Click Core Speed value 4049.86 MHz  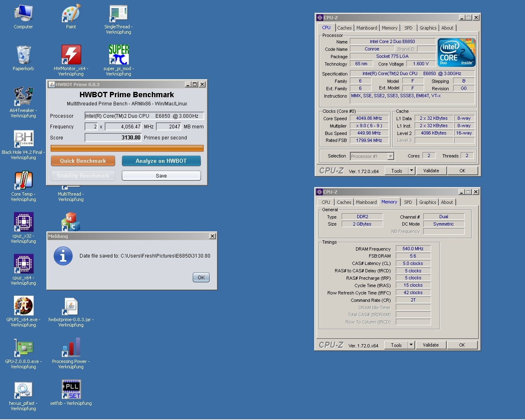[369, 118]
